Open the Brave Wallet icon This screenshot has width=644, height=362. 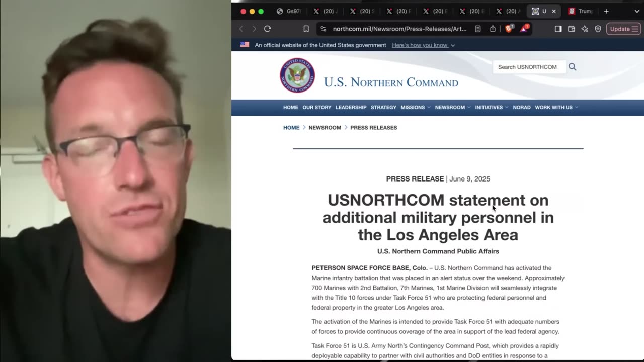(x=572, y=29)
